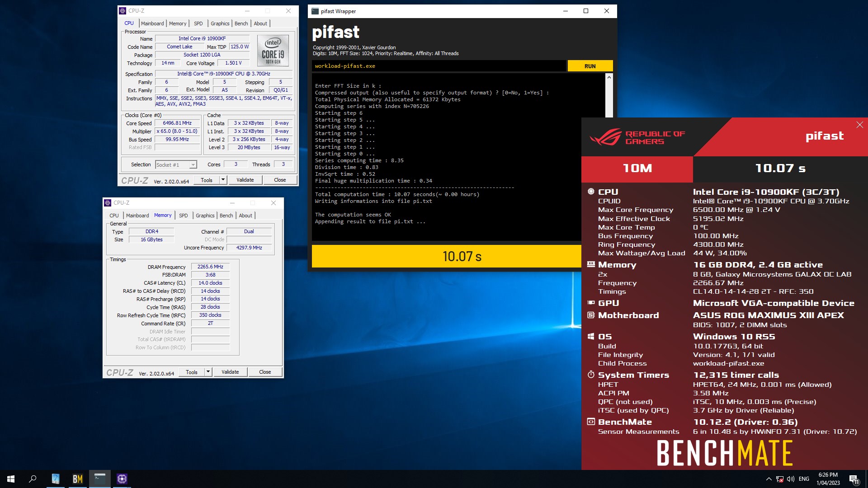Run the pifast benchmark
868x488 pixels.
point(590,66)
